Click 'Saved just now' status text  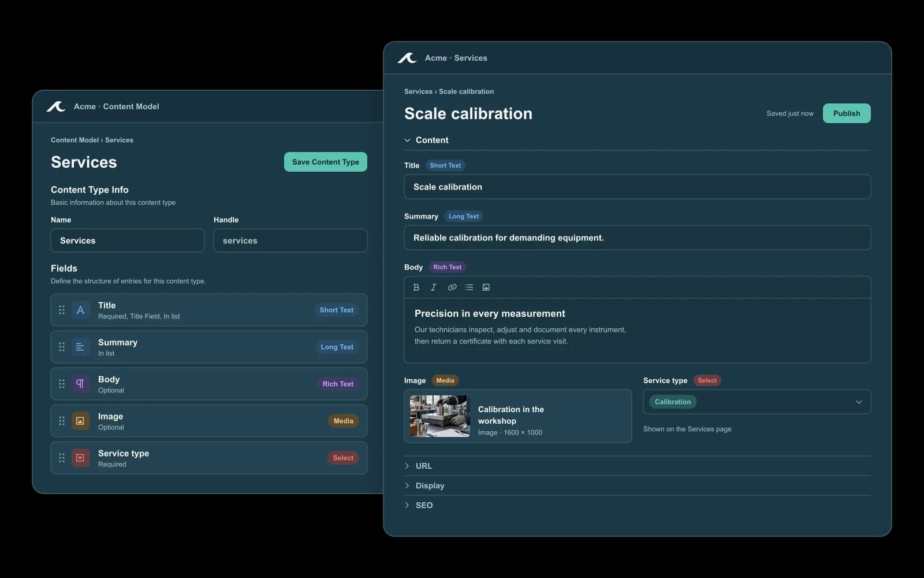[790, 113]
